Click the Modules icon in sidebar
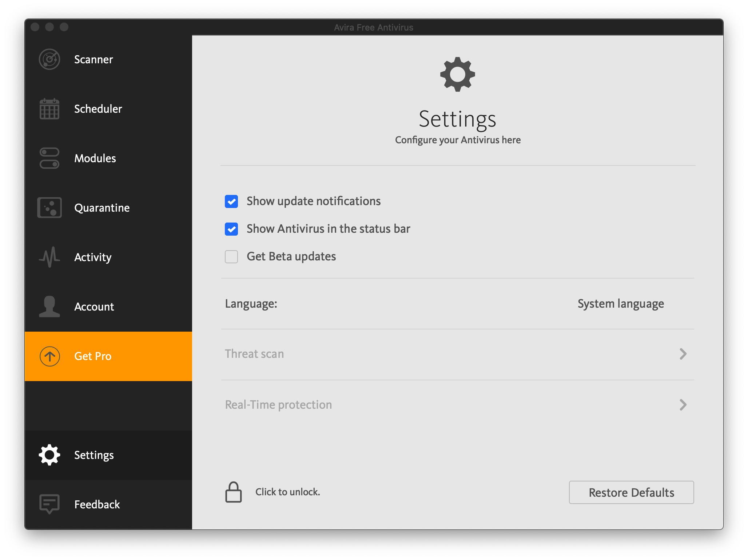This screenshot has width=748, height=560. click(x=49, y=157)
